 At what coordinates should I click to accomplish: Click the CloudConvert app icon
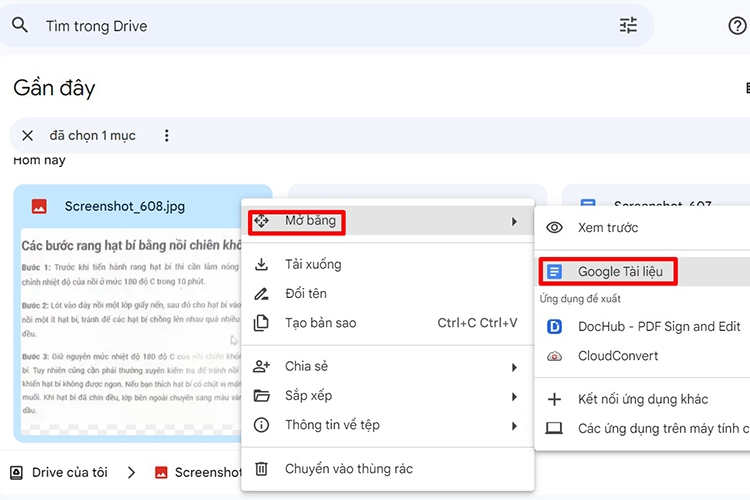click(x=554, y=356)
